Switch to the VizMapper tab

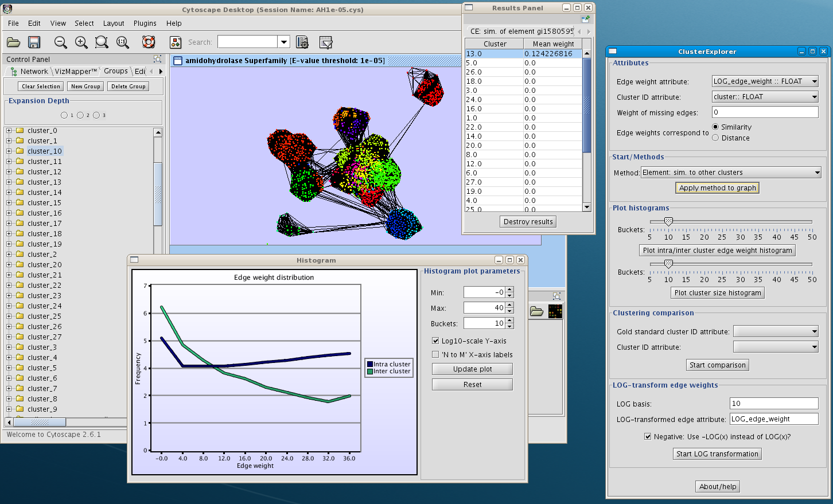click(75, 71)
